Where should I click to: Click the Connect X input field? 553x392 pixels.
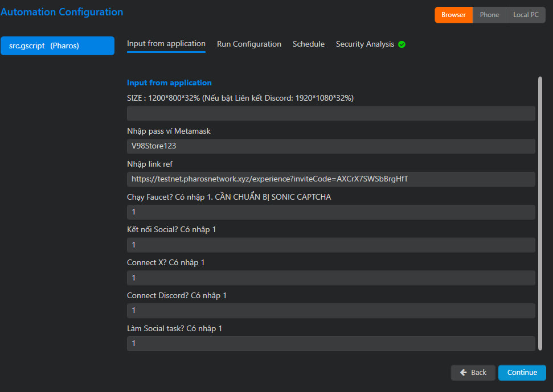click(x=331, y=278)
